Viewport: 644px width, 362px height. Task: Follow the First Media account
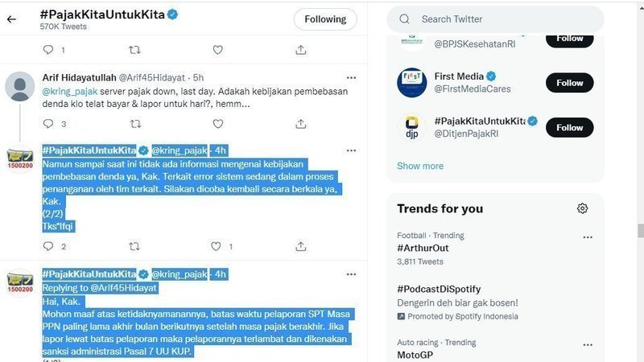(569, 83)
